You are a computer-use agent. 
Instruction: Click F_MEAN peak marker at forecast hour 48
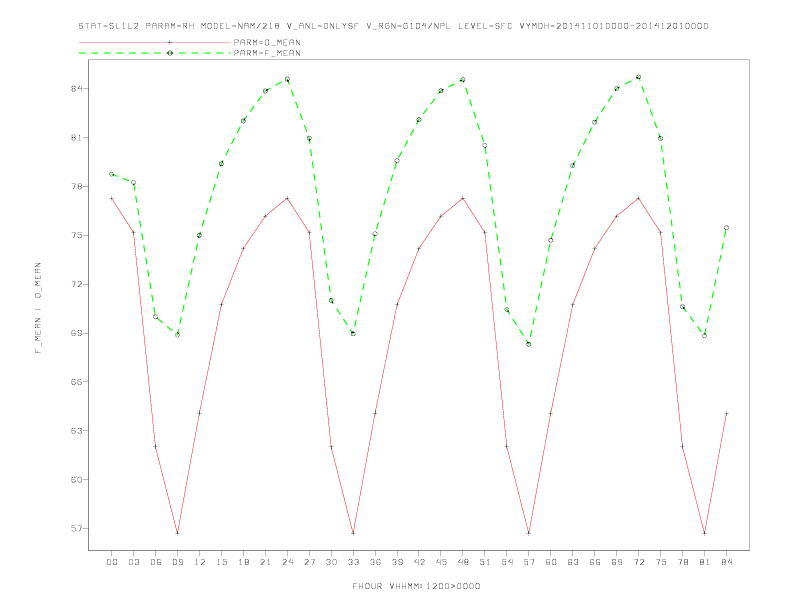click(463, 80)
